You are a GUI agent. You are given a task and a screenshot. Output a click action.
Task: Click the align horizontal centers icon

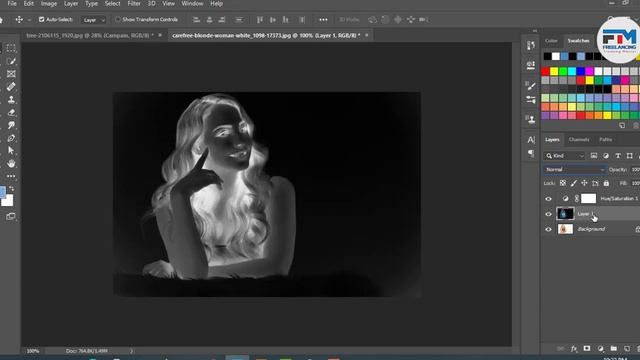209,20
